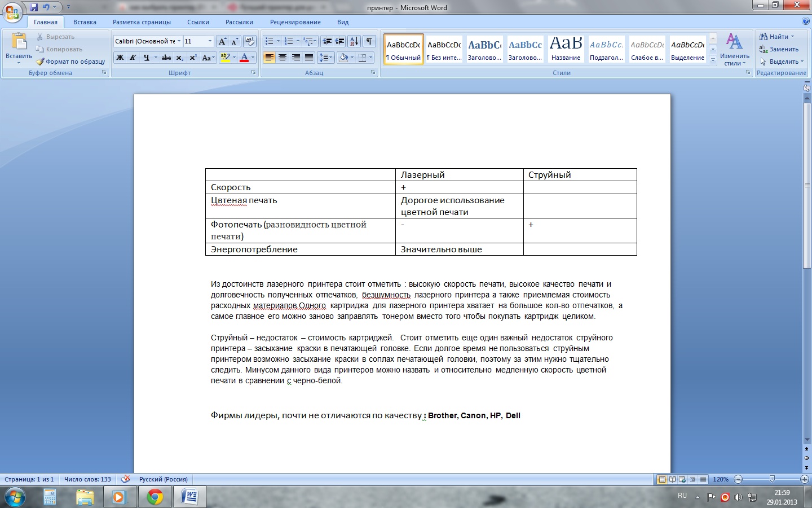Screen dimensions: 812x508
Task: Toggle strikethrough formatting
Action: (x=166, y=58)
